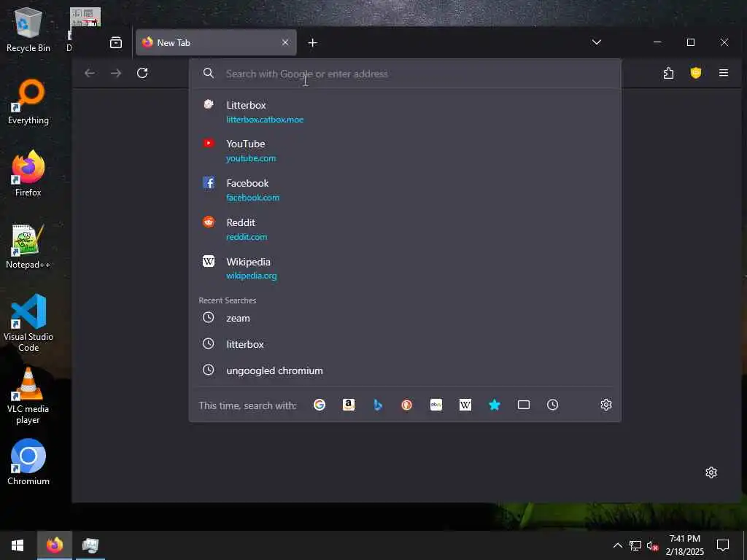This screenshot has height=560, width=747.
Task: Select recent search 'zeam'
Action: point(405,318)
